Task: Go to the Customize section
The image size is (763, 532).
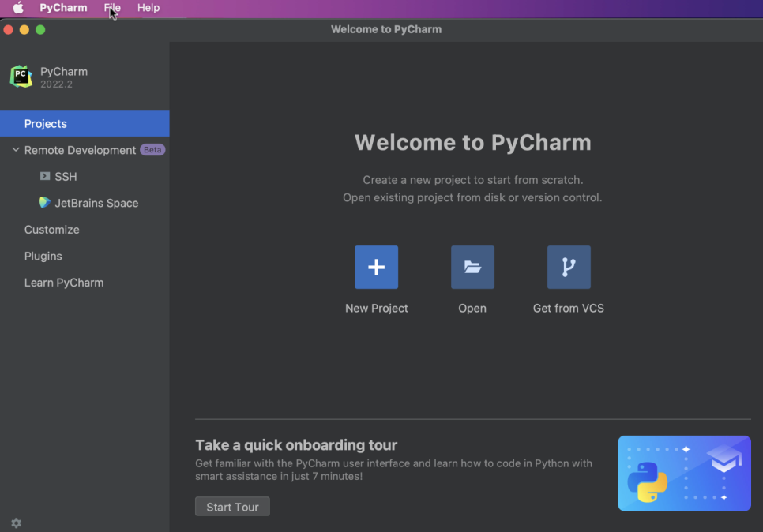Action: pyautogui.click(x=52, y=230)
